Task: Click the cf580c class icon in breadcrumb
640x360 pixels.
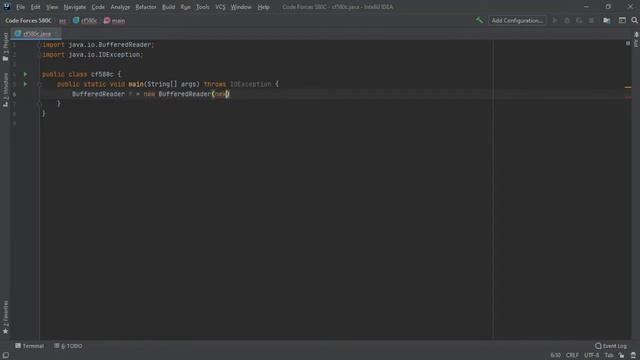Action: tap(76, 20)
